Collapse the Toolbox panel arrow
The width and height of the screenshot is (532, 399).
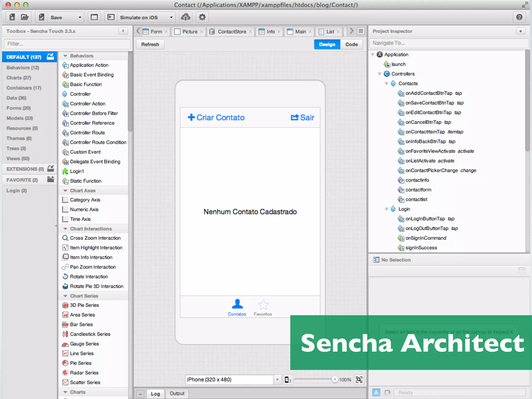(123, 31)
